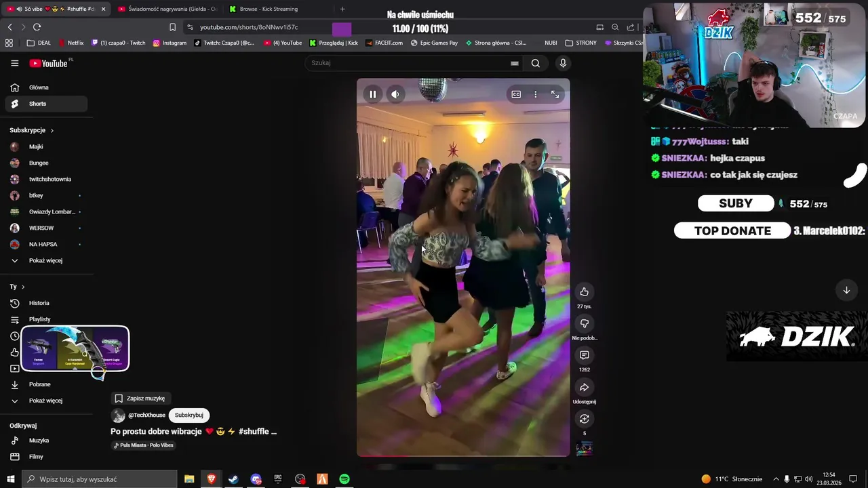The width and height of the screenshot is (868, 488).
Task: Go to YouTube home via logo
Action: 48,63
